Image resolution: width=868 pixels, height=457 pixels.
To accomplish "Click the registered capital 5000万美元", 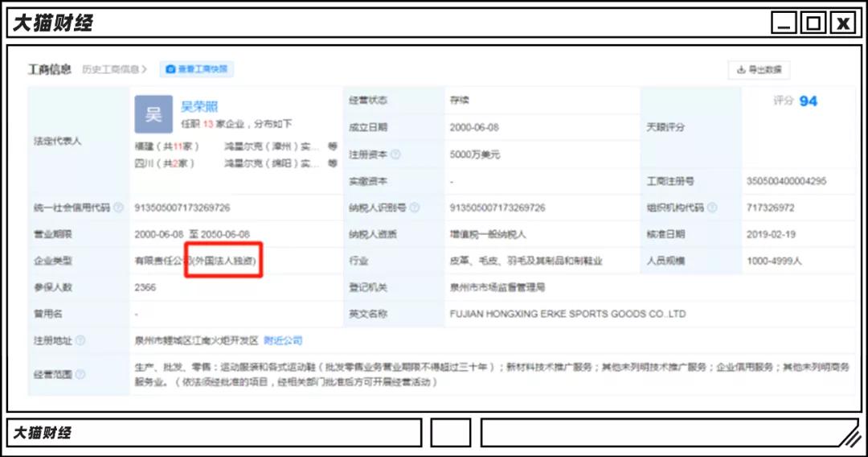I will (475, 154).
